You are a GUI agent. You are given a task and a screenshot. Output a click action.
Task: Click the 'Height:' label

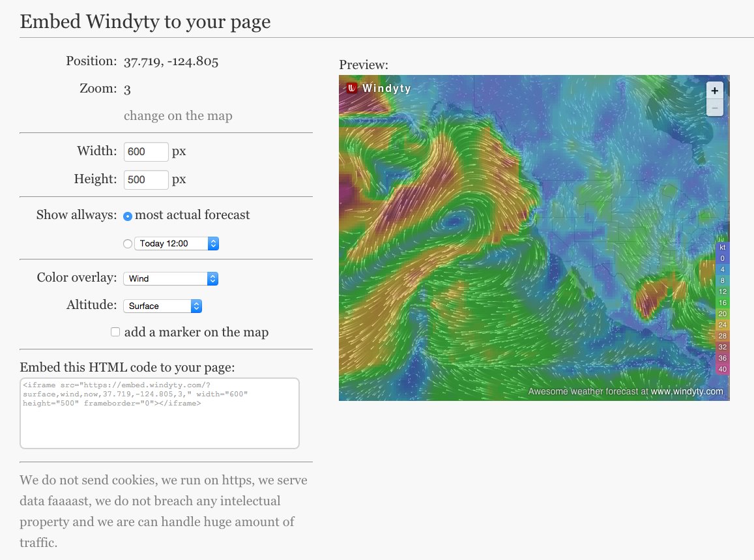point(96,179)
